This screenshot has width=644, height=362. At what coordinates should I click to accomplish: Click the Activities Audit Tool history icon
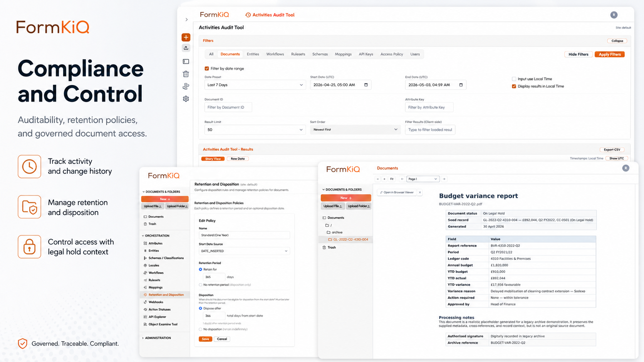[x=248, y=15]
